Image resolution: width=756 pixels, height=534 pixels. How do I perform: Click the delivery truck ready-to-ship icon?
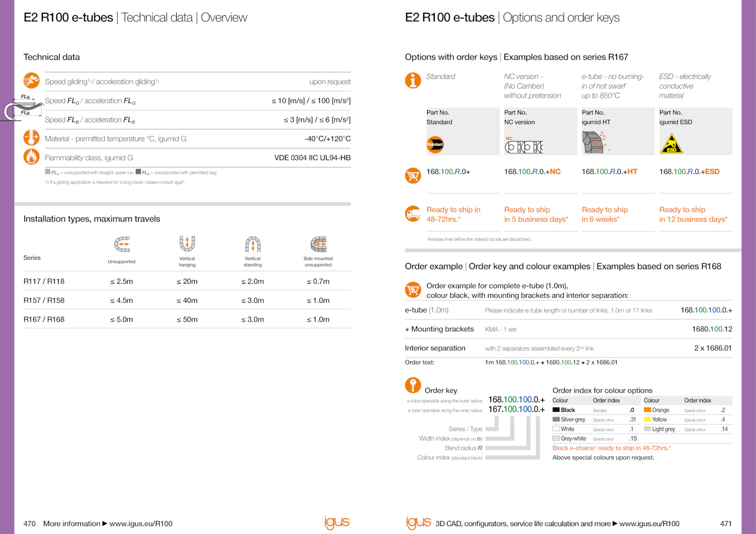(x=413, y=213)
